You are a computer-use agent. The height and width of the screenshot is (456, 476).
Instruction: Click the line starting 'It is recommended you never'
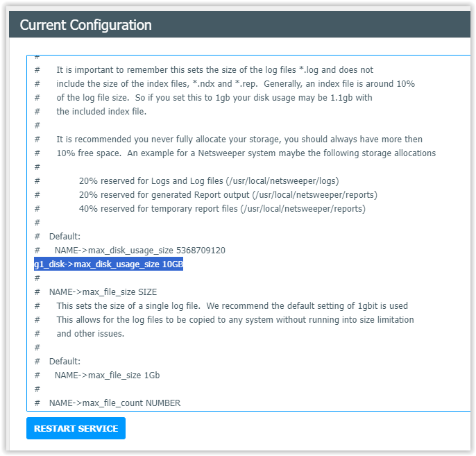coord(228,140)
